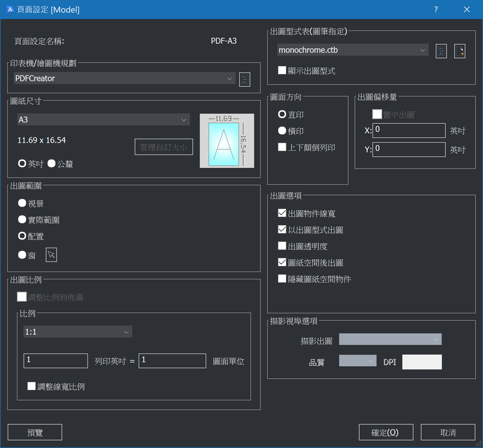Confirm with the 確定(O) button

tap(386, 432)
